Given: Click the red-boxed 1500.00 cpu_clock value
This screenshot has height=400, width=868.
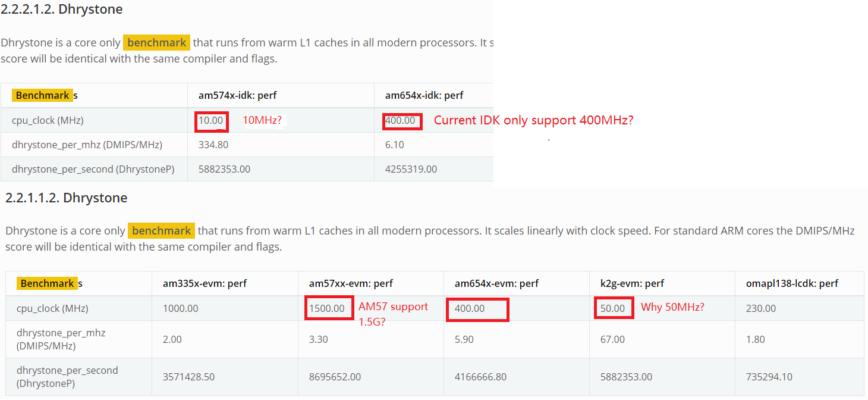Looking at the screenshot, I should [x=326, y=308].
